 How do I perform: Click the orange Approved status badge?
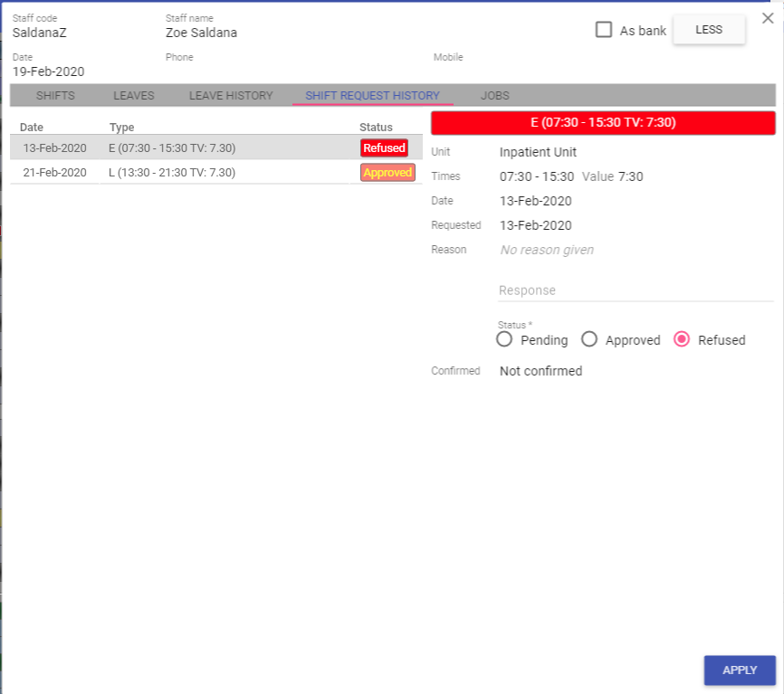[x=387, y=172]
